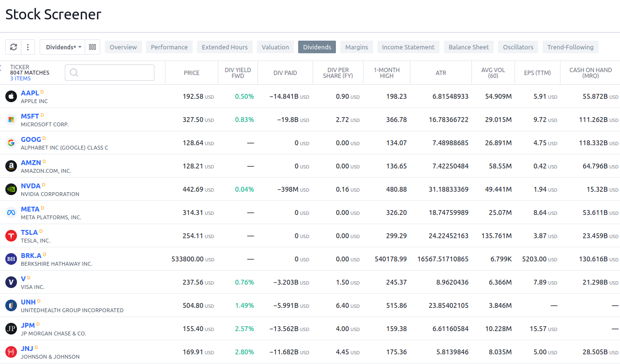Image resolution: width=620 pixels, height=364 pixels.
Task: Click the 31.18833369 ATR value
Action: 448,189
